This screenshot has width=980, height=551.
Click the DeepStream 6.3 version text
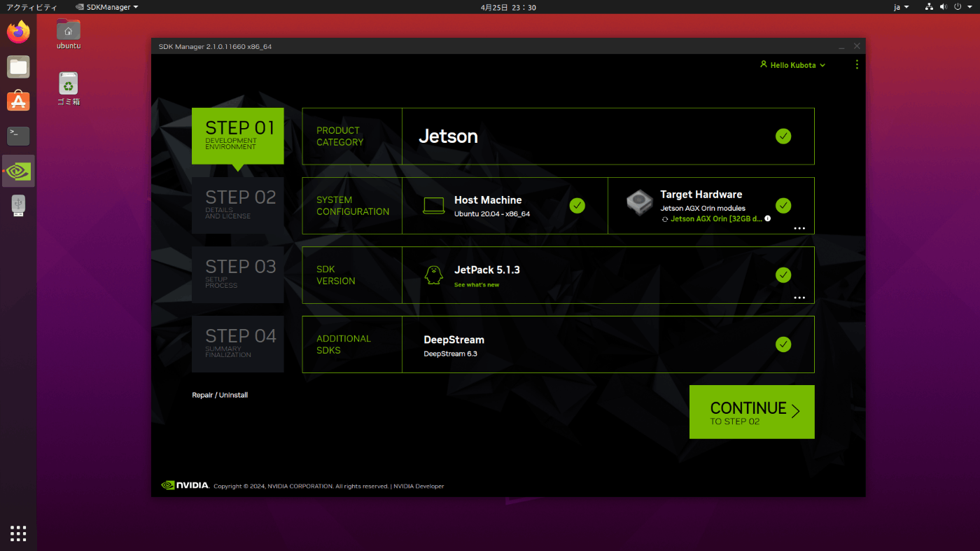pyautogui.click(x=450, y=354)
